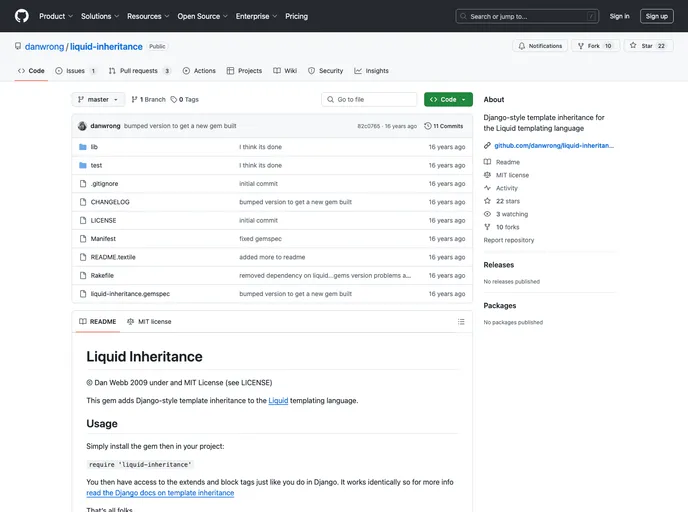Select the Code tab
688x512 pixels.
(x=31, y=71)
